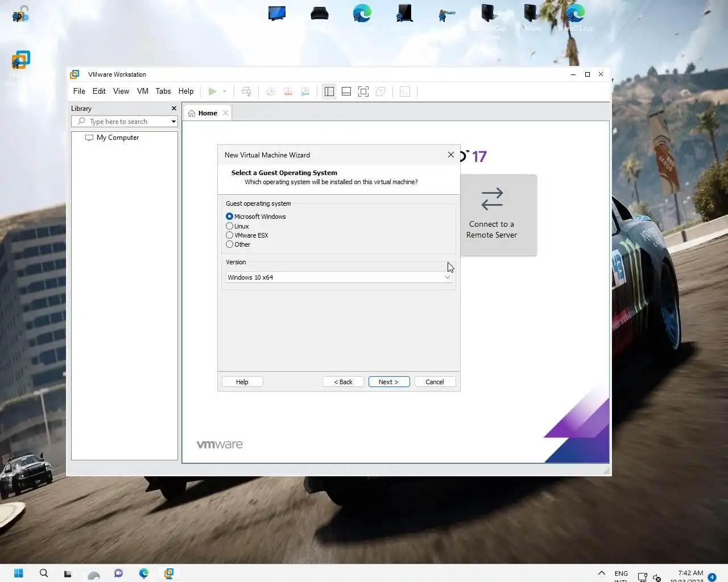Click the VMware Workstation taskbar icon
This screenshot has width=728, height=582.
click(169, 573)
